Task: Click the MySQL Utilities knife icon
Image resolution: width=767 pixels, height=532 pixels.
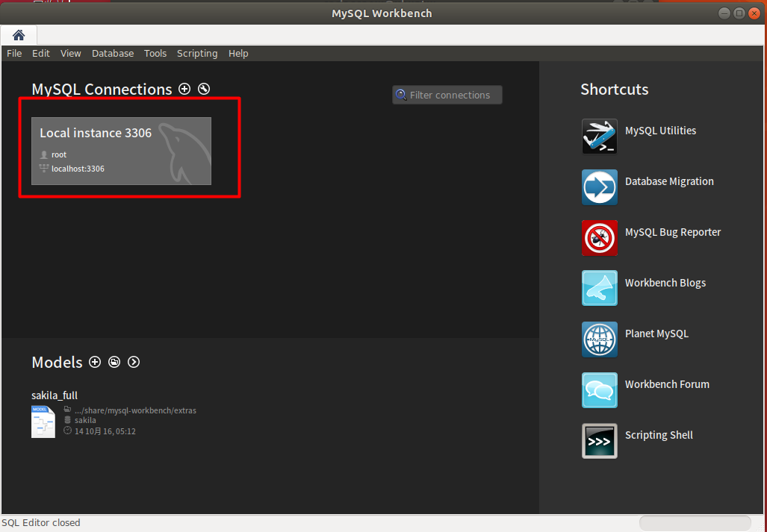Action: coord(599,137)
